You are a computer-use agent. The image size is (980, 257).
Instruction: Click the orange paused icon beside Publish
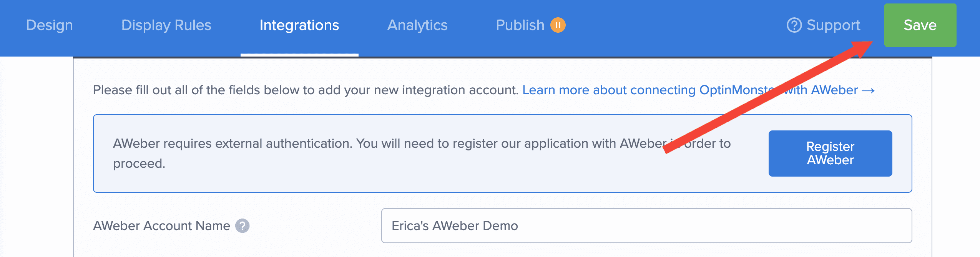tap(558, 25)
